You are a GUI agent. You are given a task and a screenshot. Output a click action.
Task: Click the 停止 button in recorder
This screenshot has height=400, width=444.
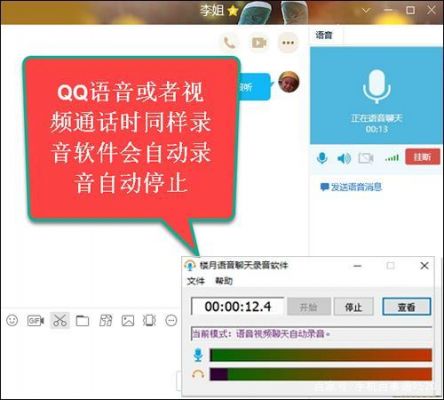354,307
